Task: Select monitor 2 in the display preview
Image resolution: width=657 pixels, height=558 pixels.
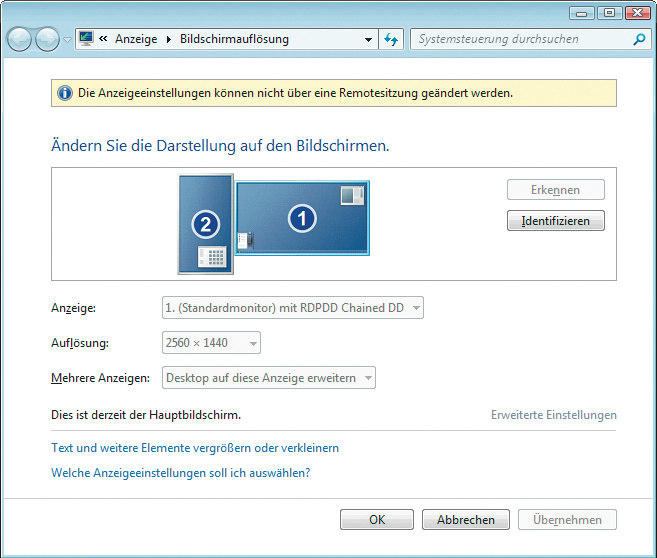Action: (205, 224)
